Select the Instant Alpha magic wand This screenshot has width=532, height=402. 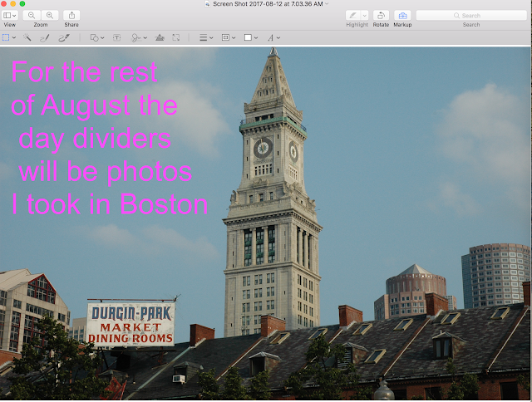(x=27, y=37)
